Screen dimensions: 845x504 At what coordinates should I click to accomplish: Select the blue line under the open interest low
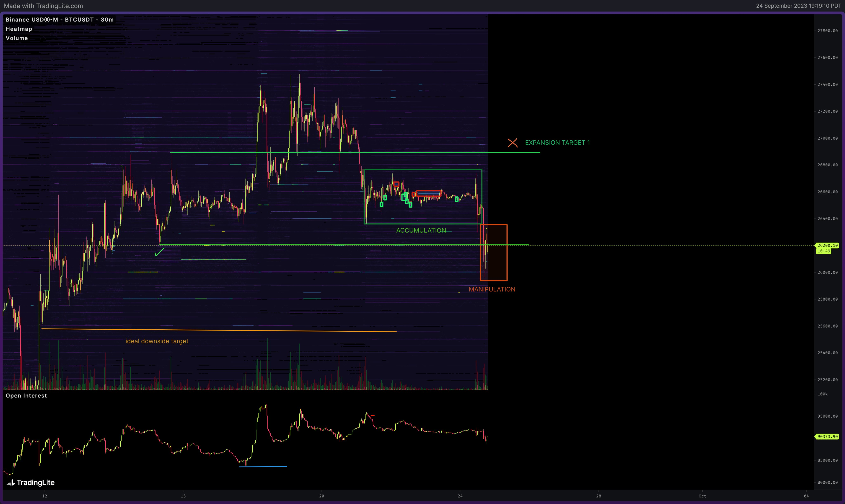pos(263,467)
